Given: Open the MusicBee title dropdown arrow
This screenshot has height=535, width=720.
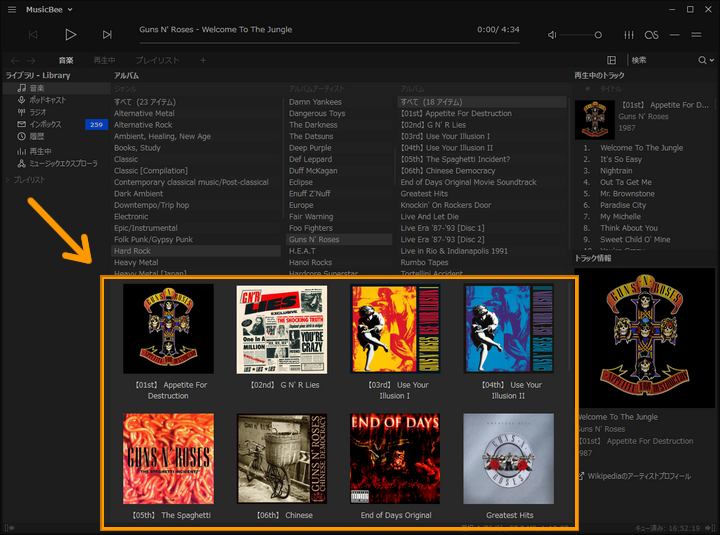Looking at the screenshot, I should tap(70, 10).
